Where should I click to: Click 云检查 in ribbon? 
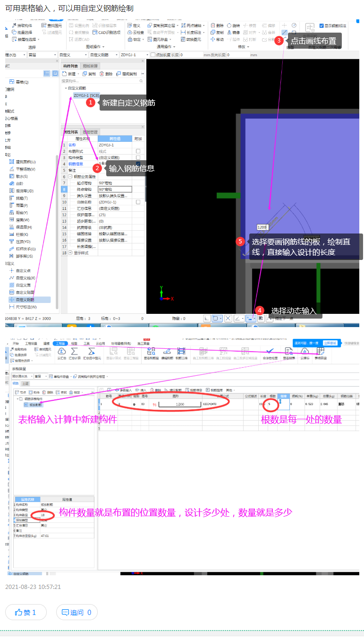[x=135, y=32]
